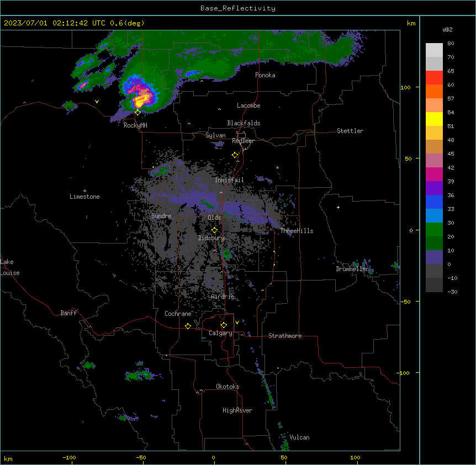Click the HighRiver label

coord(237,410)
